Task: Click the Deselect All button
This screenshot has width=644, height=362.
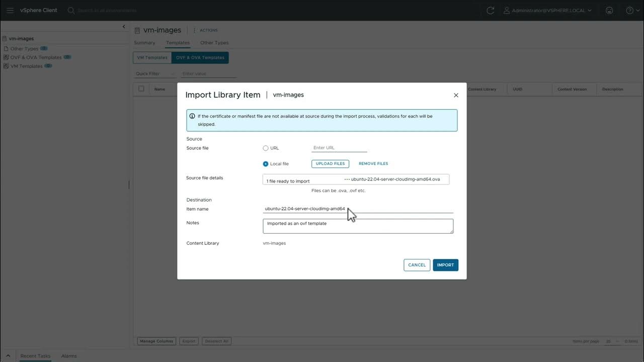Action: [x=217, y=341]
